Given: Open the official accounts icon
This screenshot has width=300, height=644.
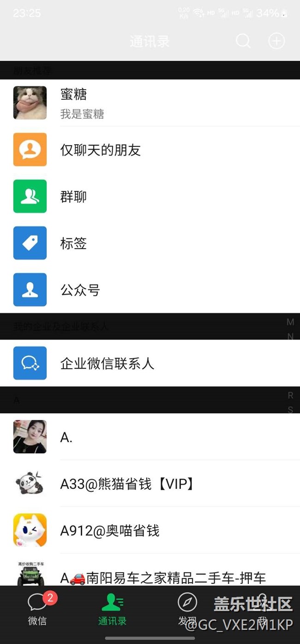Looking at the screenshot, I should pyautogui.click(x=30, y=289).
